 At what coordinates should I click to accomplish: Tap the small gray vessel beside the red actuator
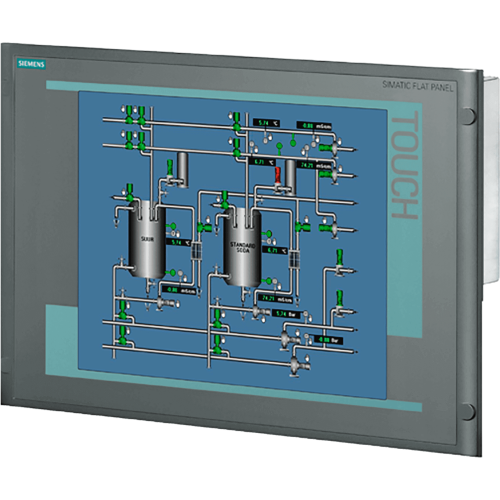(291, 177)
